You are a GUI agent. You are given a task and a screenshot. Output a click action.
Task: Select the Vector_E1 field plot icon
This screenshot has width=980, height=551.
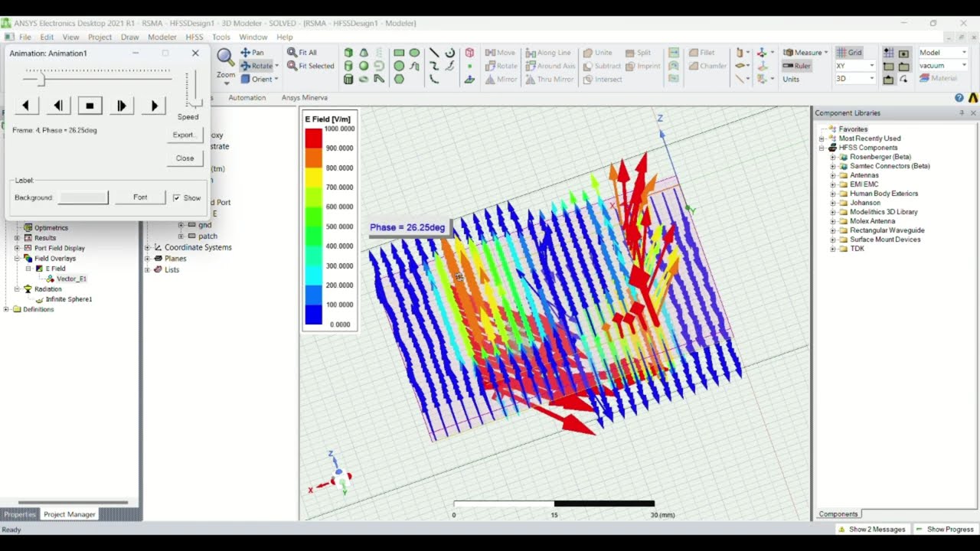tap(50, 279)
